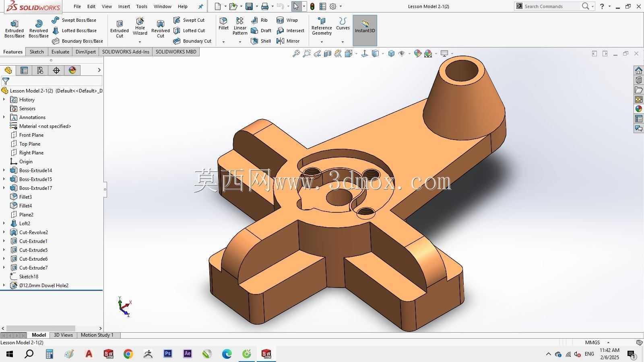Image resolution: width=644 pixels, height=362 pixels.
Task: Open the ConfigurationManager panel tab
Action: coord(40,70)
